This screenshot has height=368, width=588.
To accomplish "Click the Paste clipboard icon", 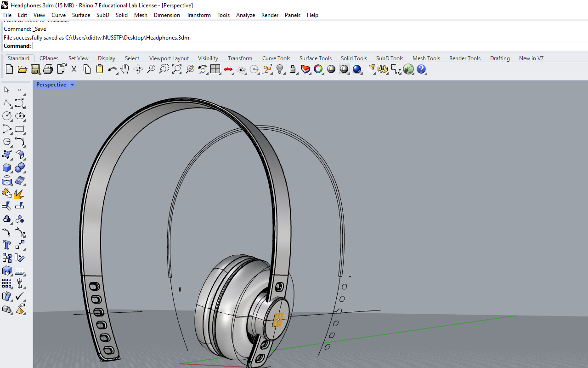I will click(100, 69).
